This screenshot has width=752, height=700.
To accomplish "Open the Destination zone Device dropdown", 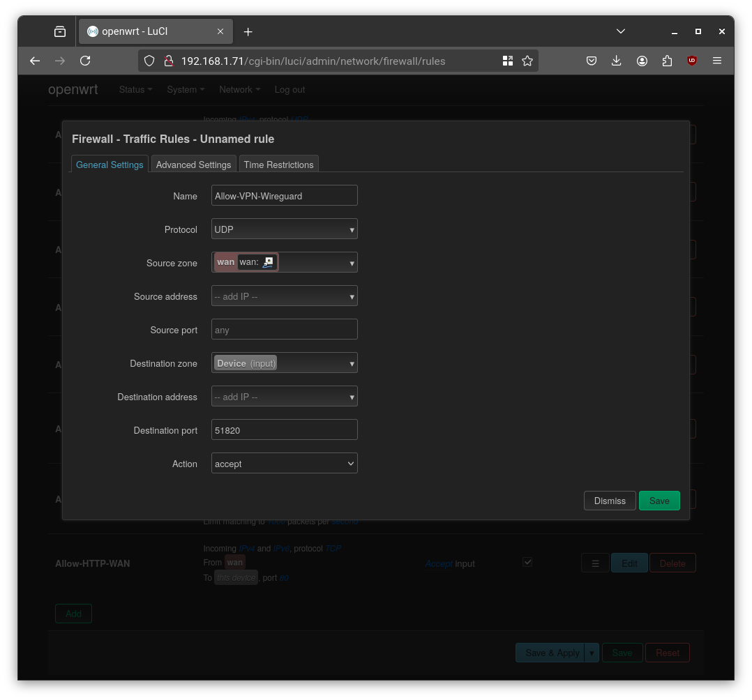I will [x=284, y=363].
